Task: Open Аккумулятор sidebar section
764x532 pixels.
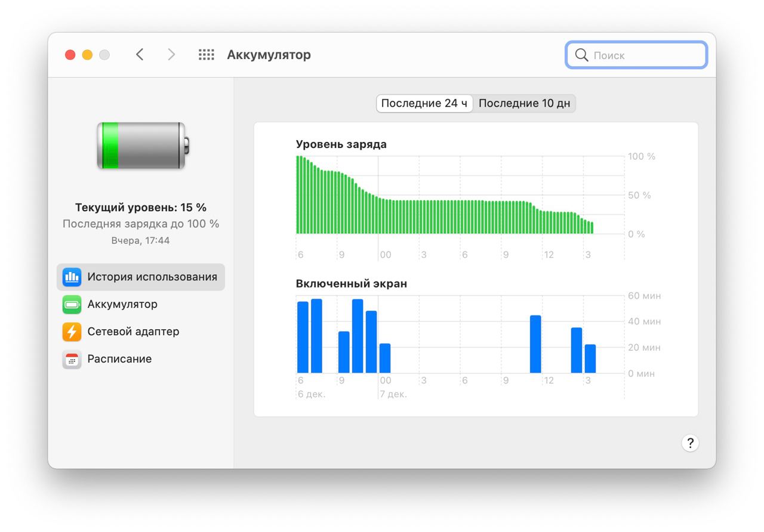Action: tap(141, 304)
